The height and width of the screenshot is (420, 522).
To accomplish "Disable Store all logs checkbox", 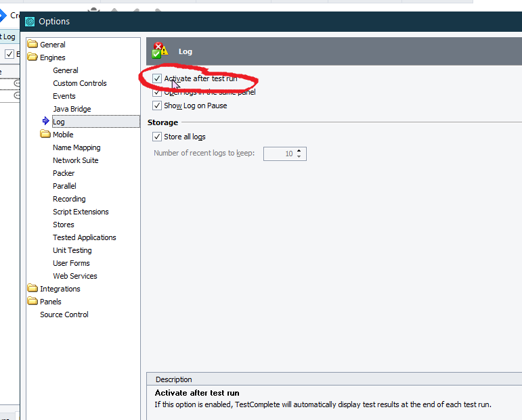I will 157,137.
